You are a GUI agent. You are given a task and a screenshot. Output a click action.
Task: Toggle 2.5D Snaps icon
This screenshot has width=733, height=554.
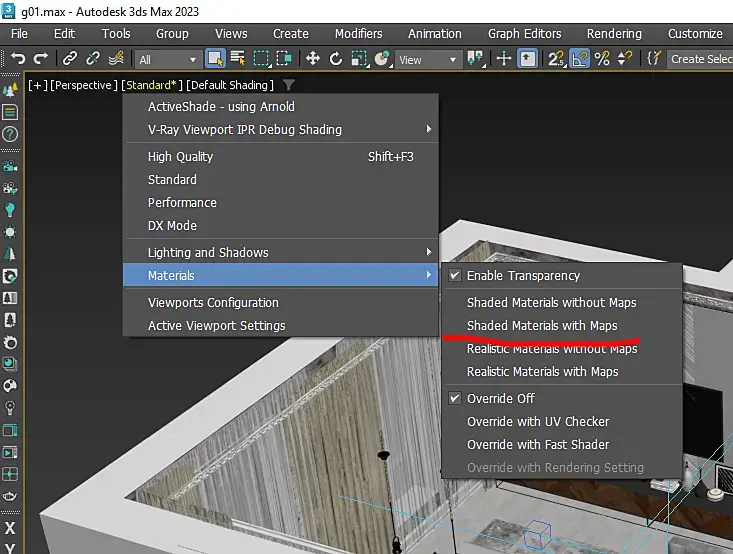556,59
